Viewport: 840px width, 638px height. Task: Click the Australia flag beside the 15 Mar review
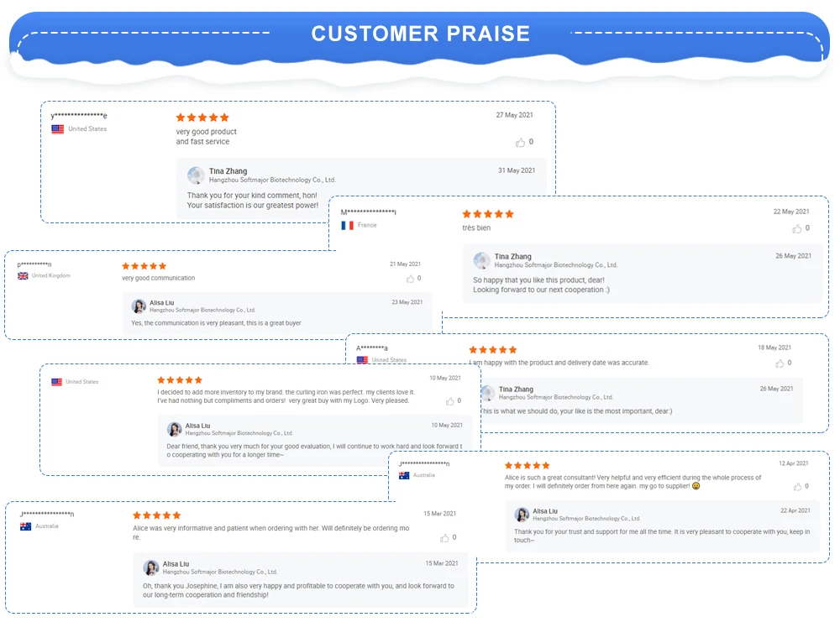[x=25, y=526]
